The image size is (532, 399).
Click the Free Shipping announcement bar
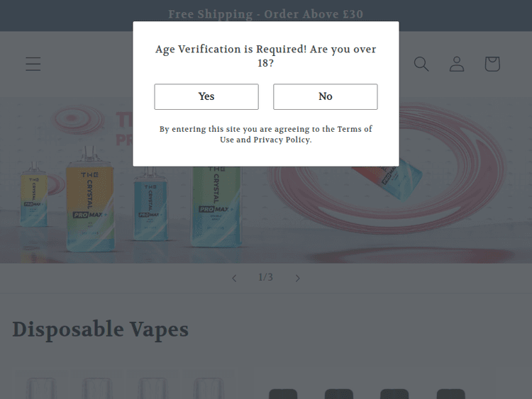point(265,14)
